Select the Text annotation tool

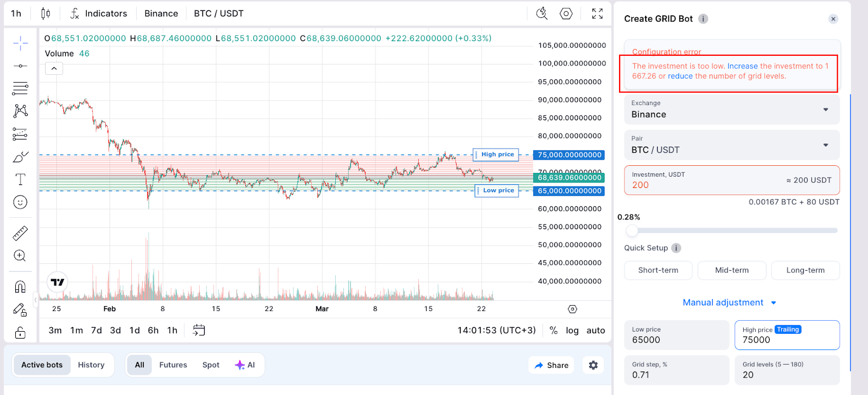[x=20, y=179]
